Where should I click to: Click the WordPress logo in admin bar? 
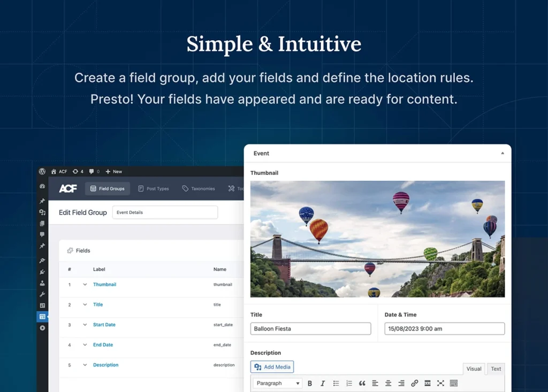tap(42, 172)
